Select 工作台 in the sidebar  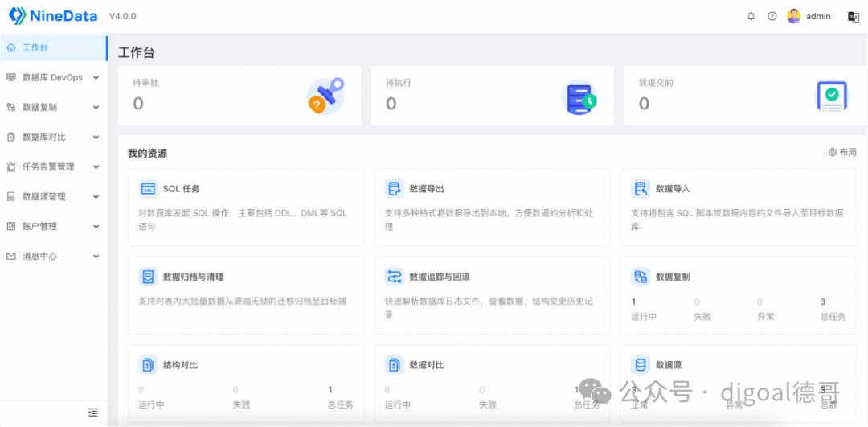coord(54,48)
